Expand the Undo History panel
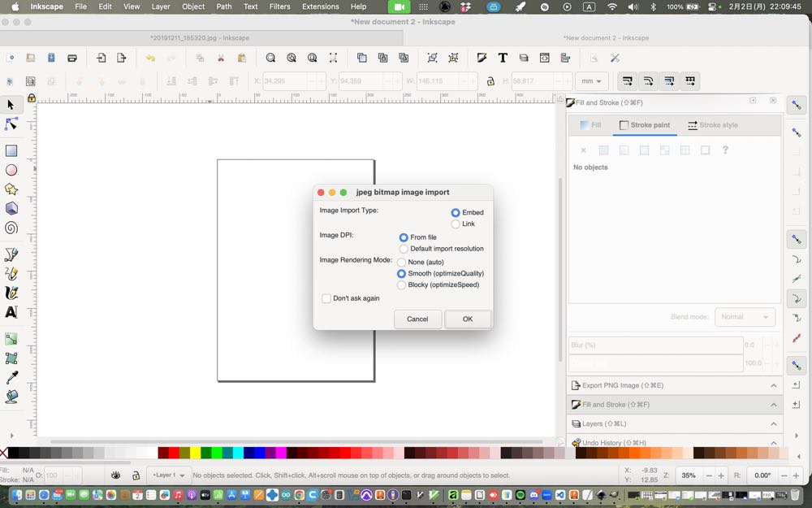 click(675, 442)
